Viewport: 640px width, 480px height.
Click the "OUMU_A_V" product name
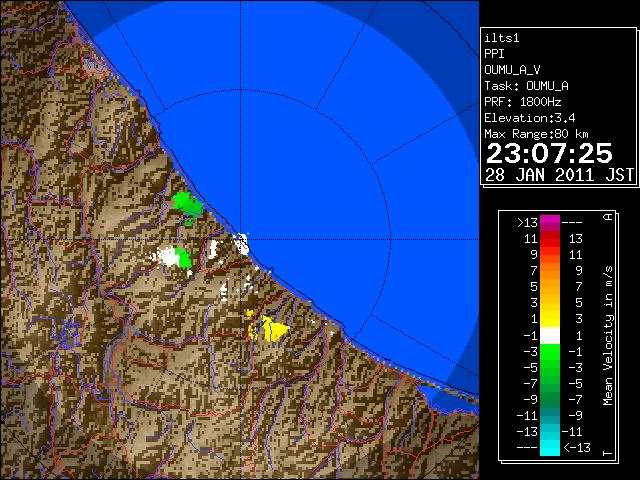pos(512,70)
